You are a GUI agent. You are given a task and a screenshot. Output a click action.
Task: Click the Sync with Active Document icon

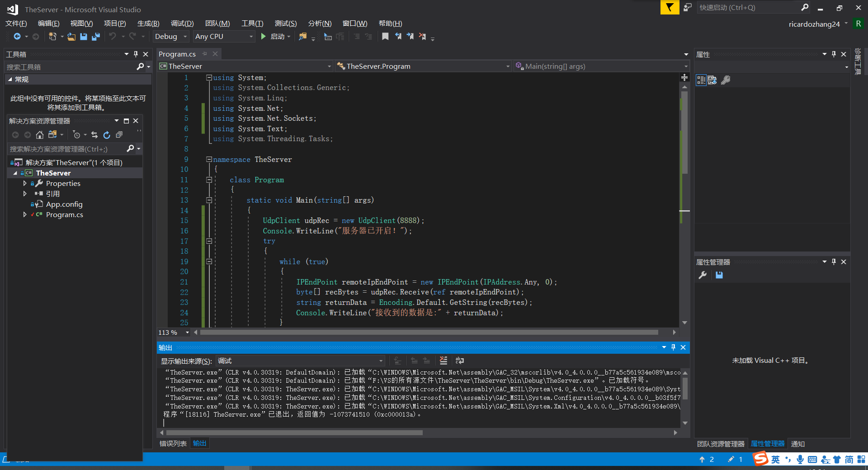pos(94,135)
